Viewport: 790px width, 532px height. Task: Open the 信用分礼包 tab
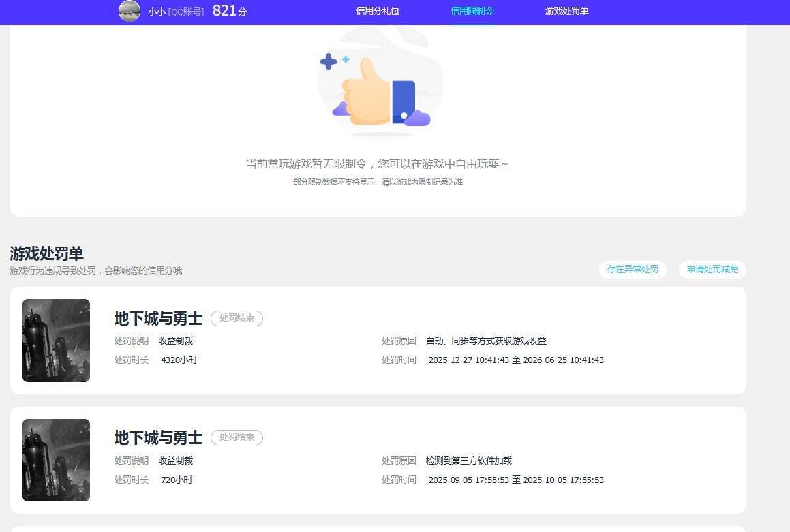click(378, 11)
